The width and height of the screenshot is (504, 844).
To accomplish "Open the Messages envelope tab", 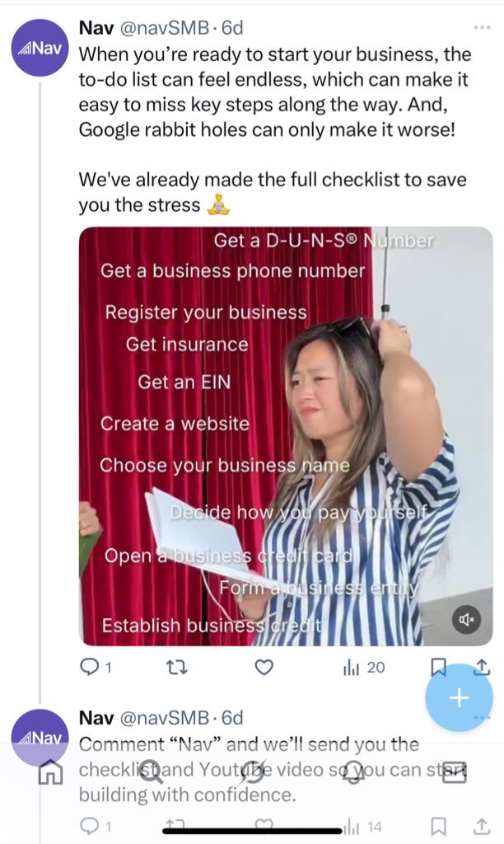I will (x=455, y=771).
